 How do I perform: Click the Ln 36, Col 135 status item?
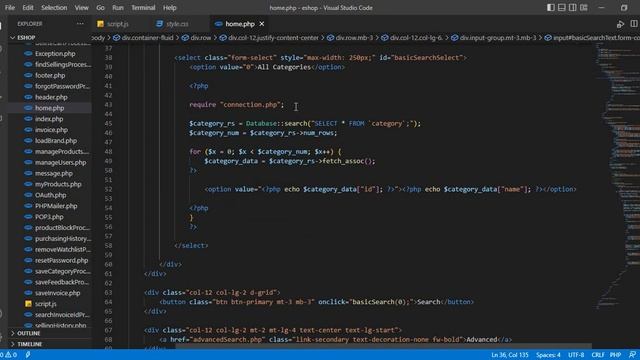pos(509,355)
